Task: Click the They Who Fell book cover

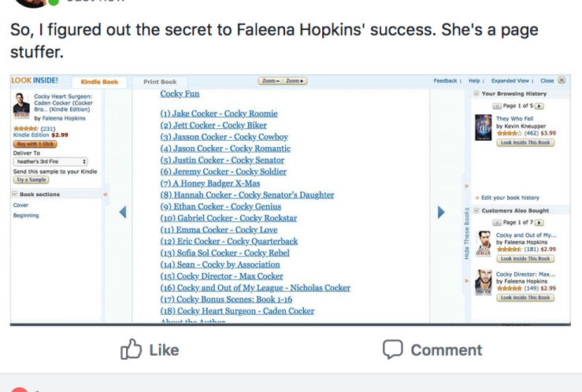Action: pos(483,128)
